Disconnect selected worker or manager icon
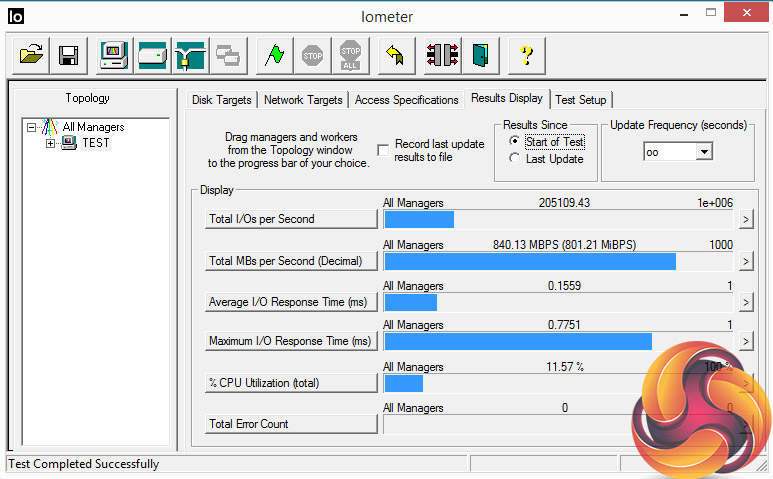 coord(442,55)
